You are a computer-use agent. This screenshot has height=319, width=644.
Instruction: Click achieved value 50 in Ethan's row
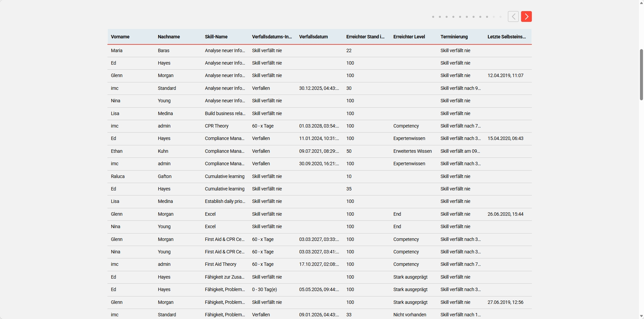349,151
